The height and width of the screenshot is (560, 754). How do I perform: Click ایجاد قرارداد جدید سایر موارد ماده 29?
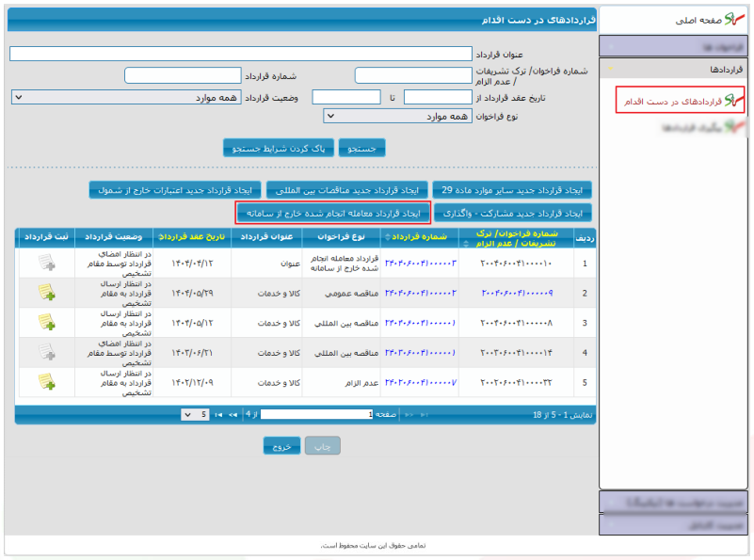click(512, 190)
